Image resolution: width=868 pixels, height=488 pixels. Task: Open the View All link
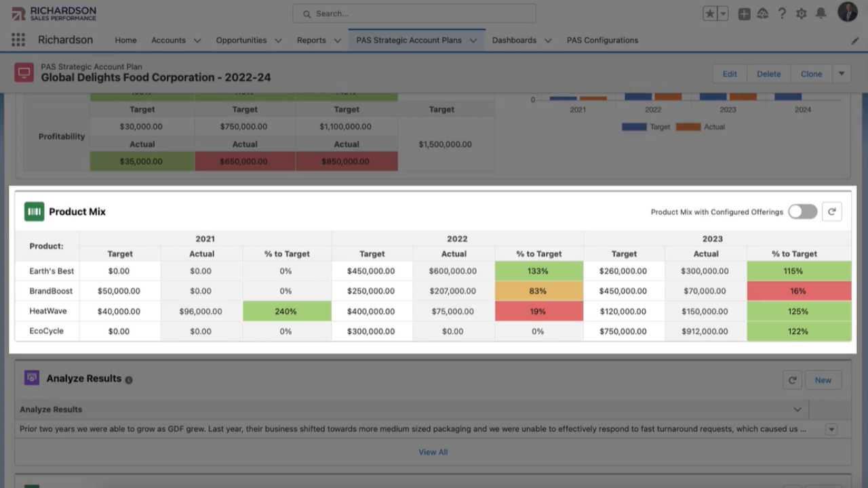(x=433, y=452)
